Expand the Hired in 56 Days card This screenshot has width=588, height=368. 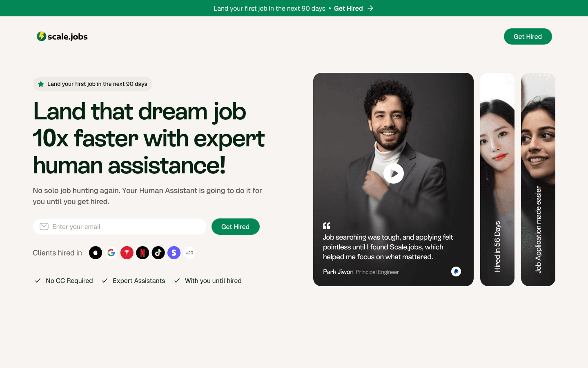(x=497, y=180)
